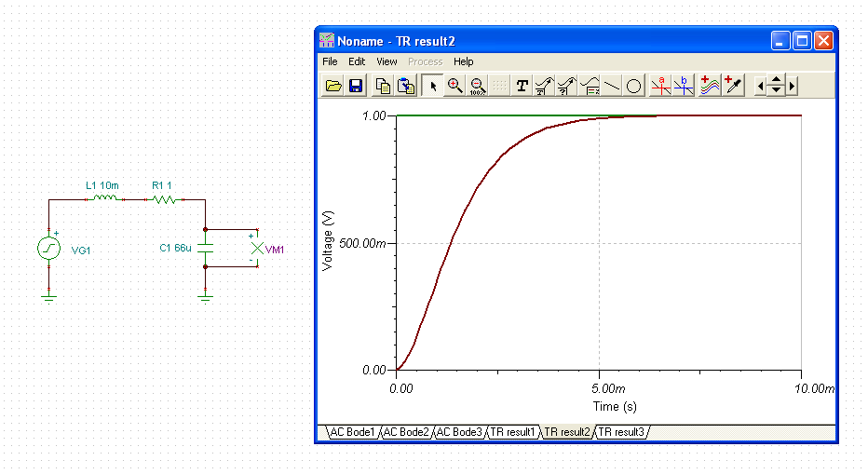The height and width of the screenshot is (474, 868).
Task: Select resistor R1 in schematic
Action: [x=164, y=199]
